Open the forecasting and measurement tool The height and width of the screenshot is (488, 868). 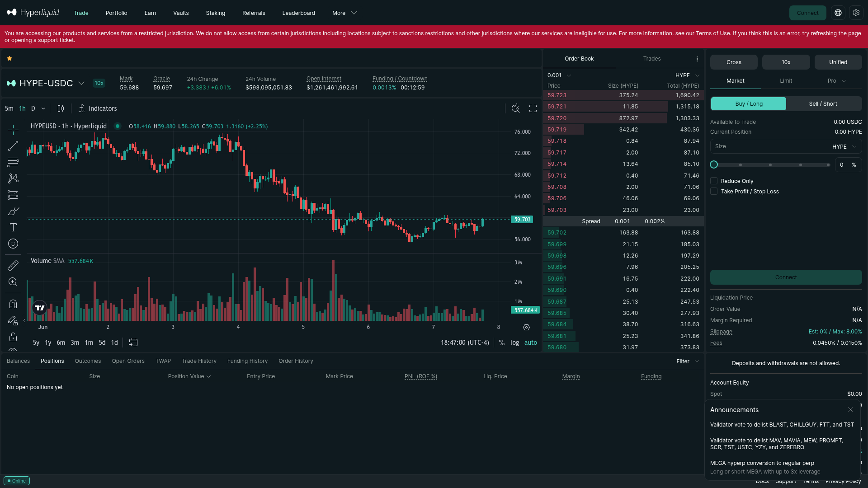pos(13,195)
